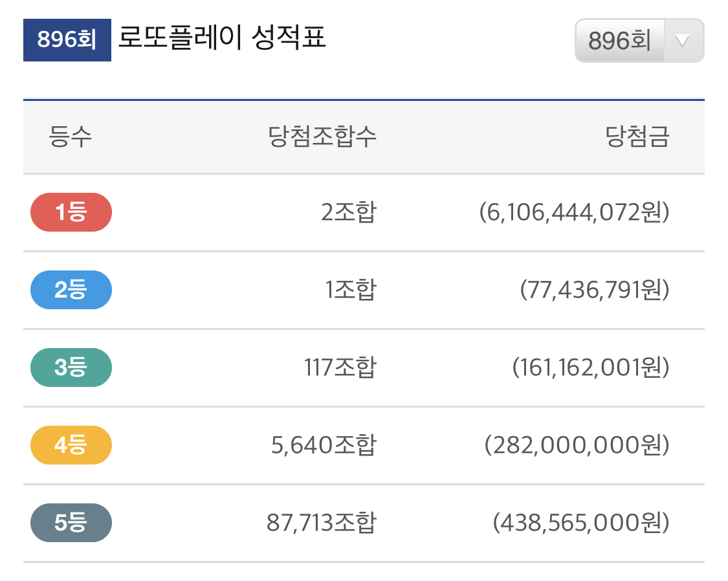The height and width of the screenshot is (581, 728).
Task: Select the 77,436,791원 prize amount
Action: [x=595, y=290]
